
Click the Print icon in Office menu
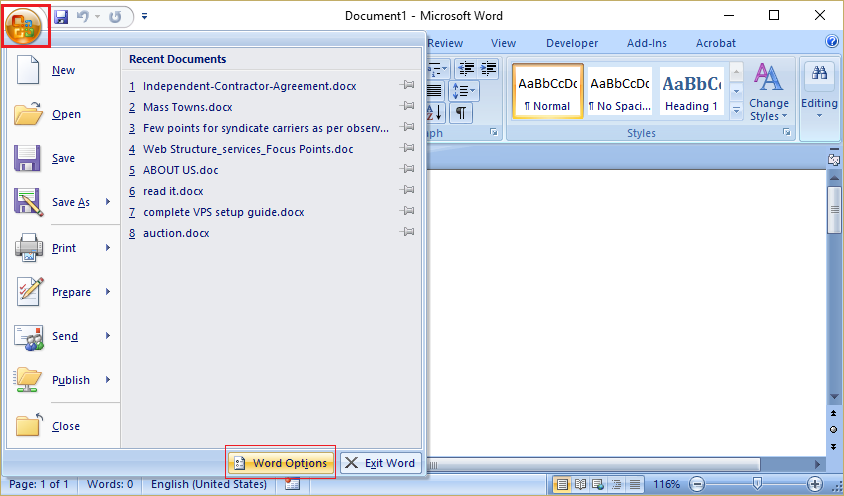coord(30,248)
